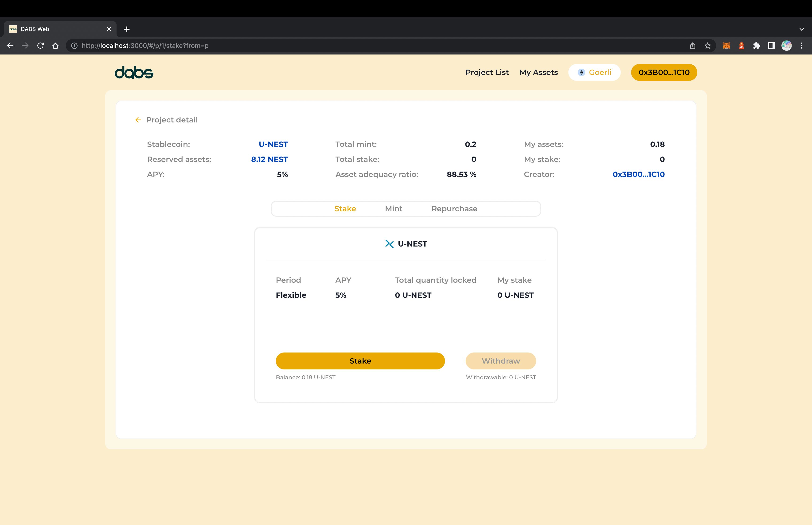Open extensions puzzle icon

pyautogui.click(x=757, y=46)
